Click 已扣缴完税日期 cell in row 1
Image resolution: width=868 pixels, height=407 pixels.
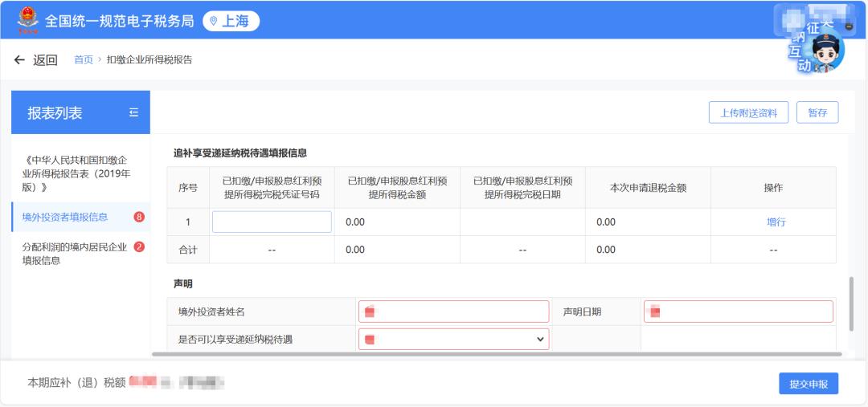pos(522,222)
